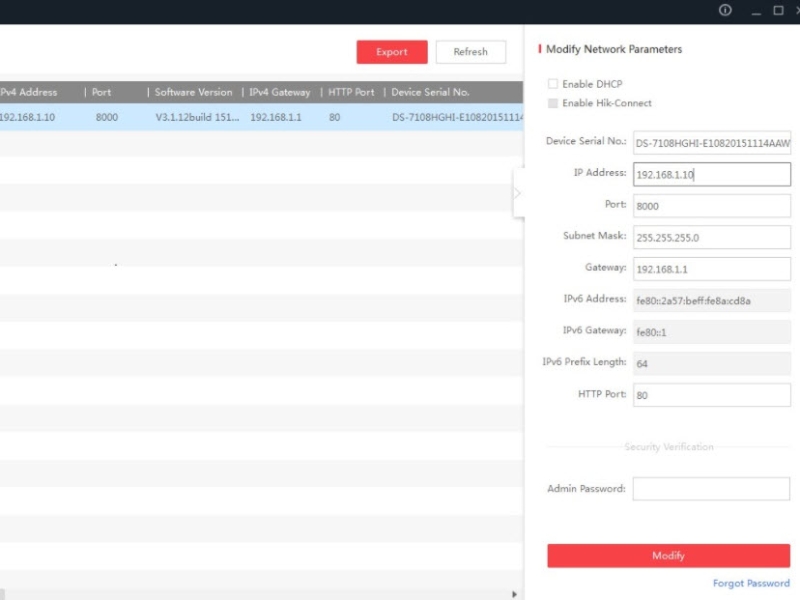Viewport: 800px width, 600px height.
Task: Click the HTTP Port input in panel
Action: click(x=711, y=395)
